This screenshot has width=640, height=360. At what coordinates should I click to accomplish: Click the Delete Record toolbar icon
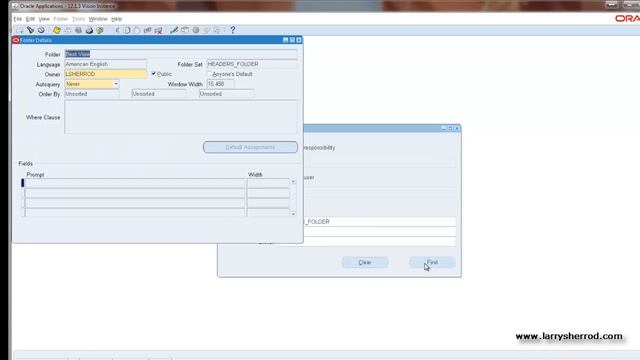158,30
